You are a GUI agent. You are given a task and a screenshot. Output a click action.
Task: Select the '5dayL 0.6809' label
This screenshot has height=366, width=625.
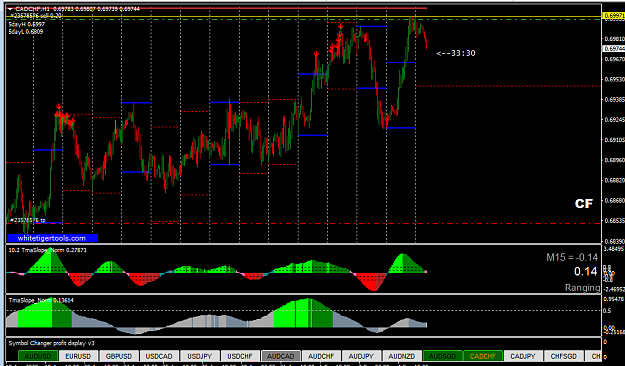26,31
